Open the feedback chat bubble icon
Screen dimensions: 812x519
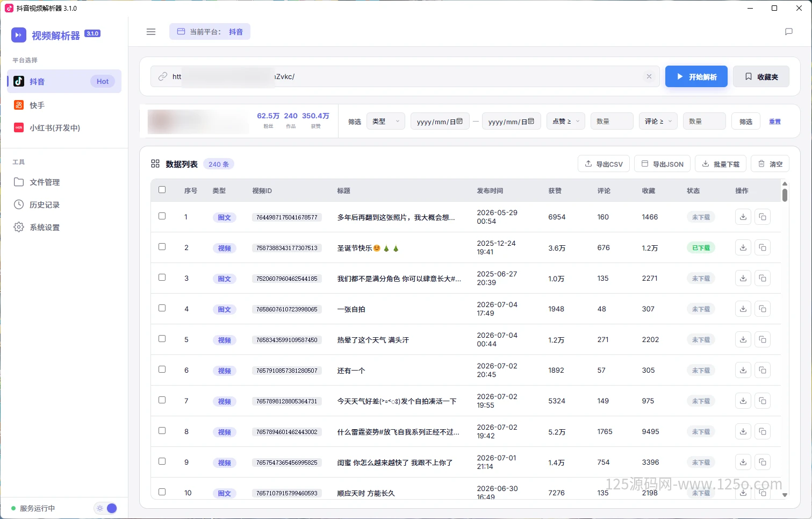(789, 32)
